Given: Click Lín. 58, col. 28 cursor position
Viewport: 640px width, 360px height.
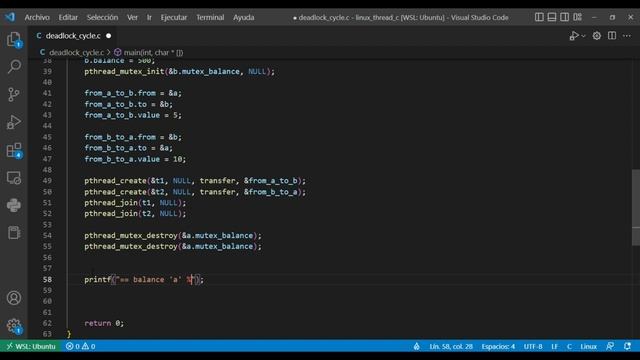Looking at the screenshot, I should point(451,347).
